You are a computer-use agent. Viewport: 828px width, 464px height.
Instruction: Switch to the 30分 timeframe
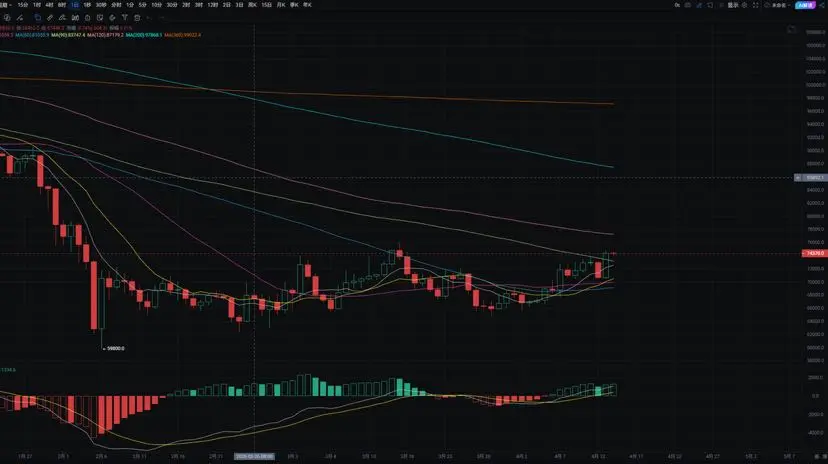172,5
